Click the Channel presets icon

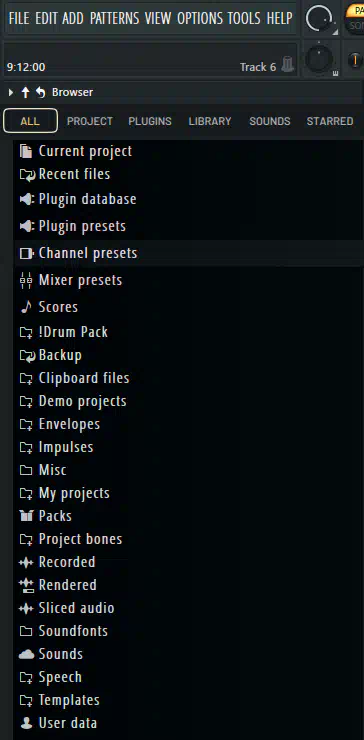click(x=26, y=253)
